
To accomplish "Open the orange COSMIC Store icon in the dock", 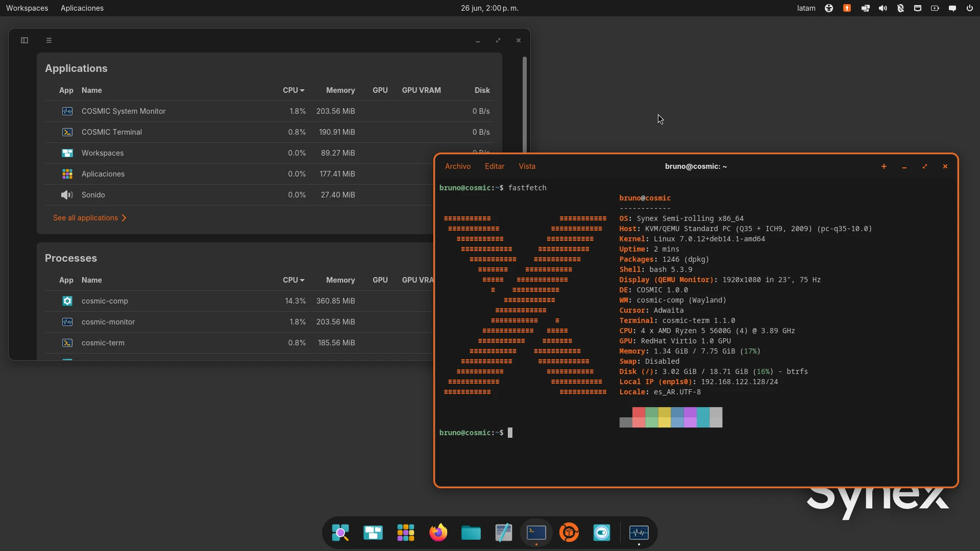I will tap(569, 533).
